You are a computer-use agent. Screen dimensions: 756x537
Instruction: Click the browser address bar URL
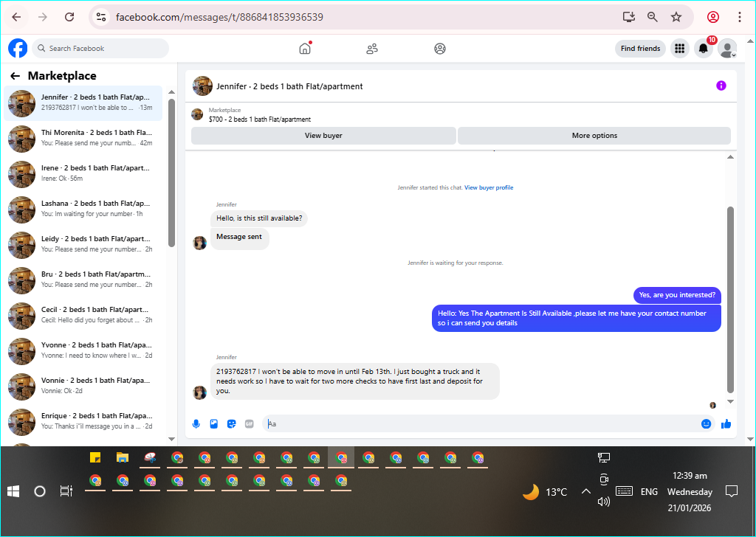[219, 17]
